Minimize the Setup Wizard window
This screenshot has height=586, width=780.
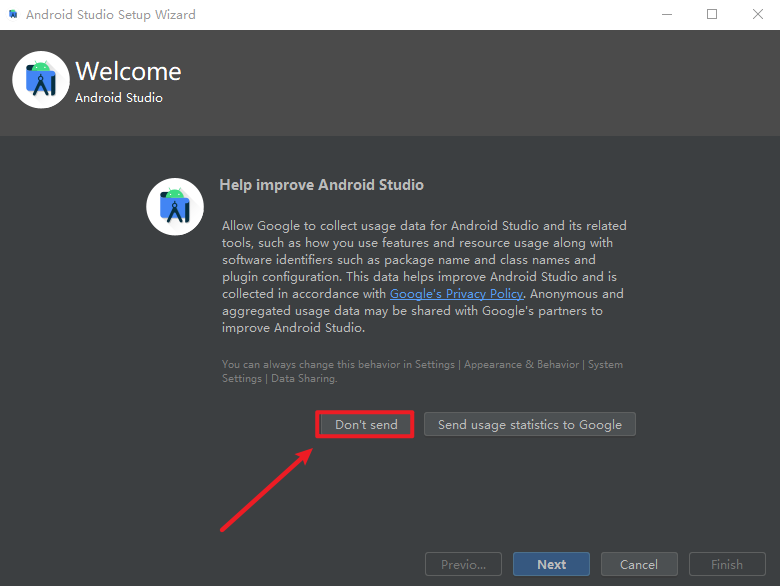[x=666, y=15]
